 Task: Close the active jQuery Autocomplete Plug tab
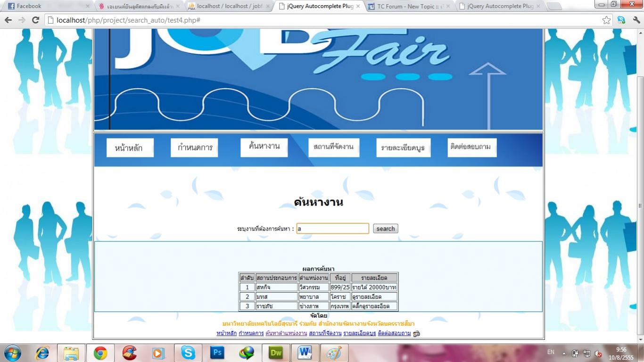[358, 6]
